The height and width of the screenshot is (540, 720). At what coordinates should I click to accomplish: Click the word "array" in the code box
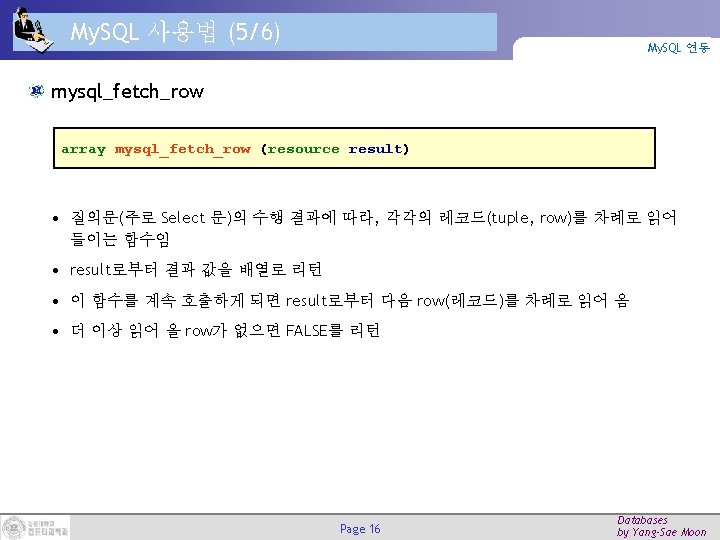84,149
